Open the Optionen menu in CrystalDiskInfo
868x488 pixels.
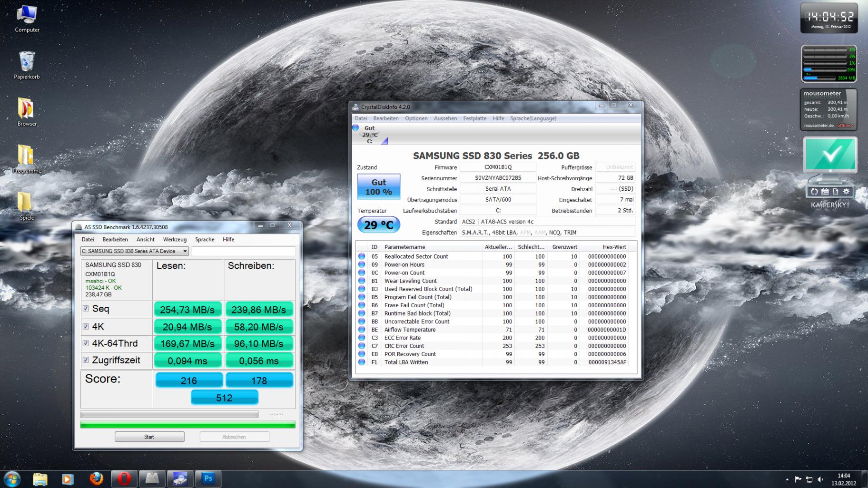click(416, 118)
